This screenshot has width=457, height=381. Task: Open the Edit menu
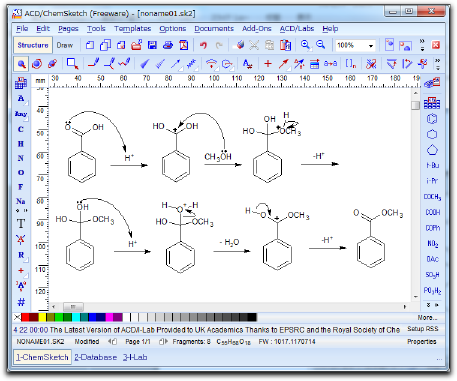(43, 29)
